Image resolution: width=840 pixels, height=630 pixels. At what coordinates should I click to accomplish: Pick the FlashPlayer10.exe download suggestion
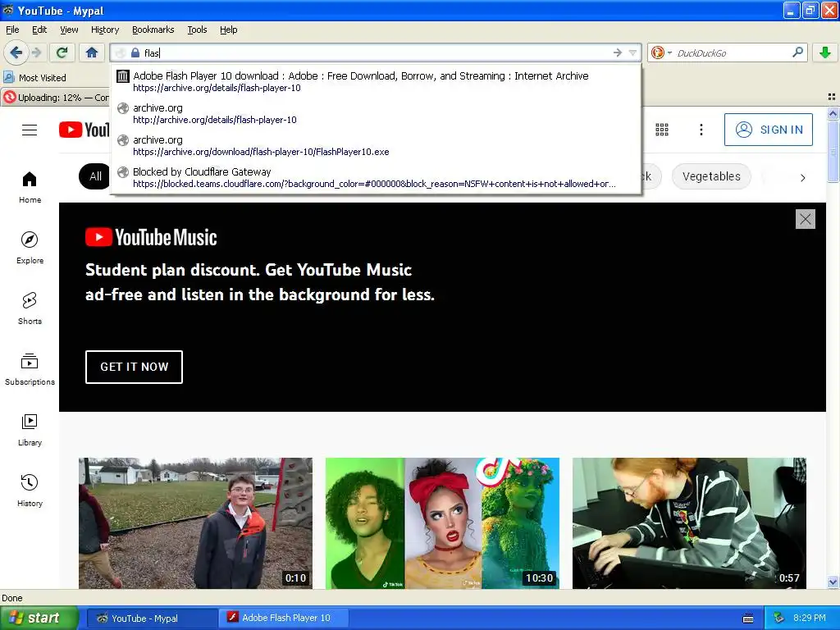coord(376,145)
